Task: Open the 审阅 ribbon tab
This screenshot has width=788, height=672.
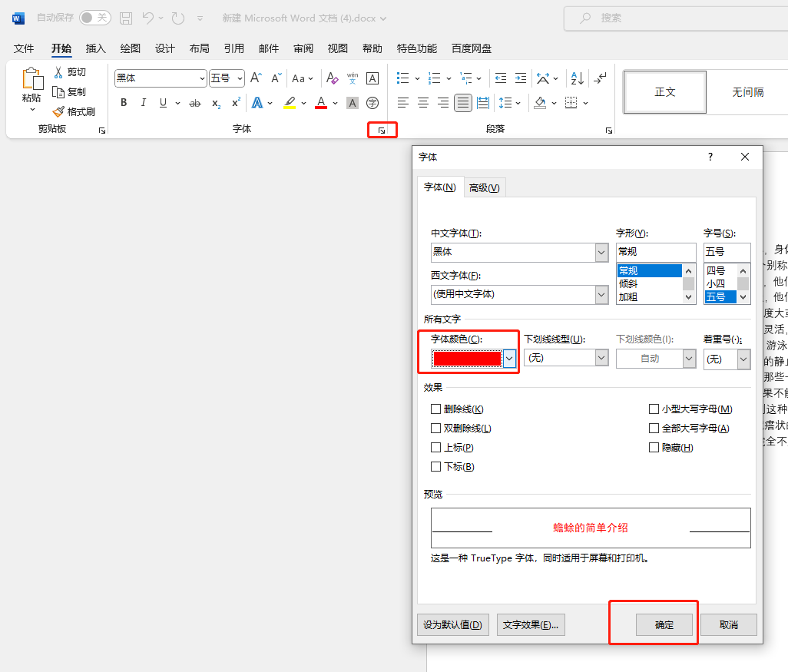Action: [x=303, y=48]
